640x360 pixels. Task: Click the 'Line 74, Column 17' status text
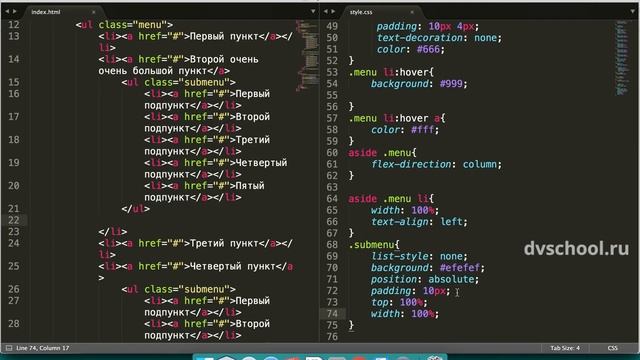click(x=42, y=348)
